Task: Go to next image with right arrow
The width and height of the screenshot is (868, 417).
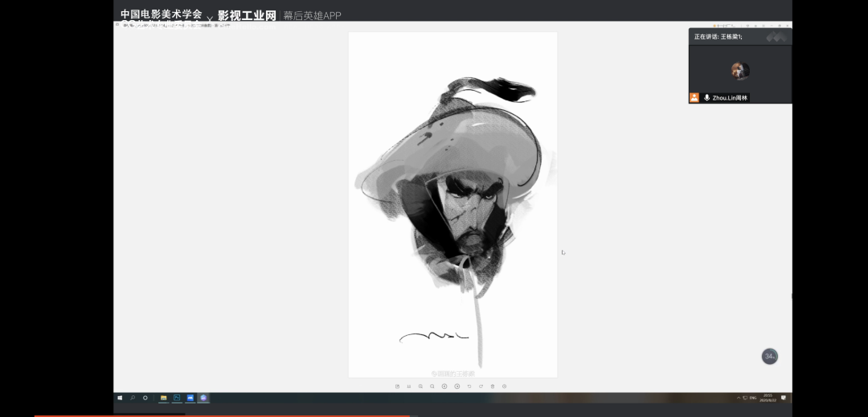Action: tap(457, 386)
